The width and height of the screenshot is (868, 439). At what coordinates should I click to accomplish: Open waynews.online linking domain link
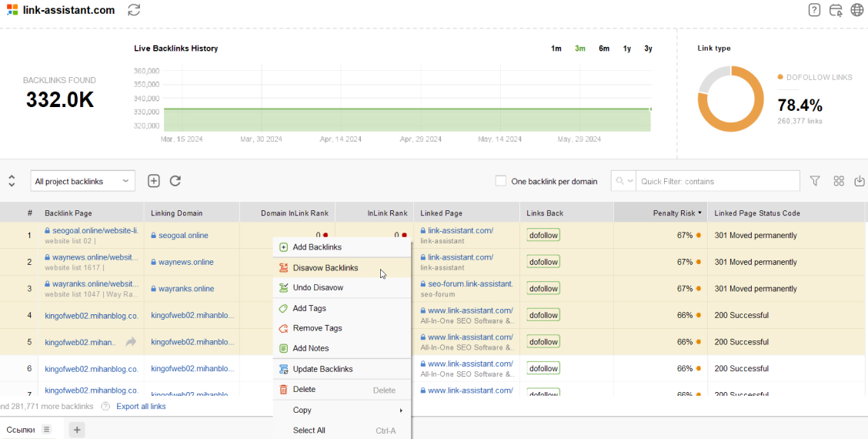click(186, 262)
